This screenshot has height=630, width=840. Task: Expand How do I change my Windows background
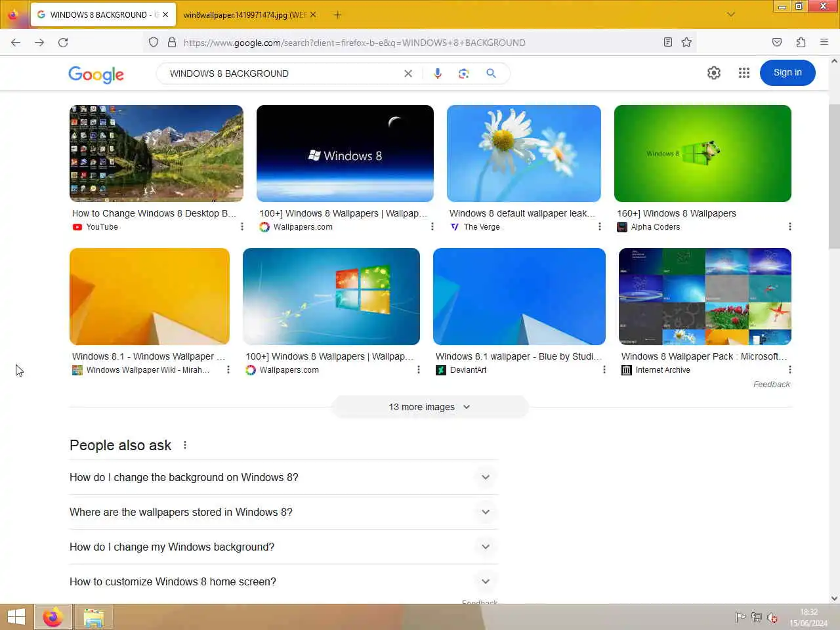pyautogui.click(x=283, y=547)
